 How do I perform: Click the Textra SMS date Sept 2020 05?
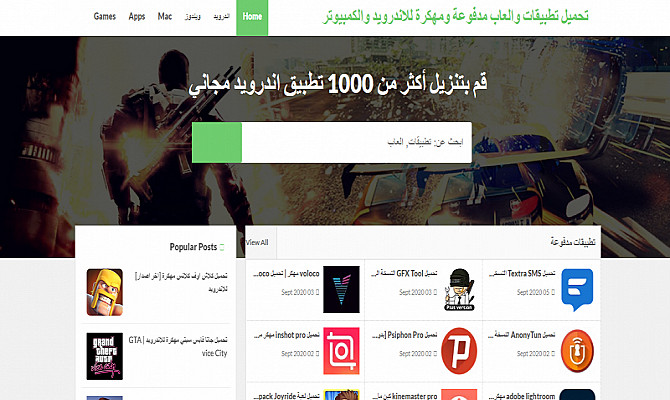pos(536,292)
